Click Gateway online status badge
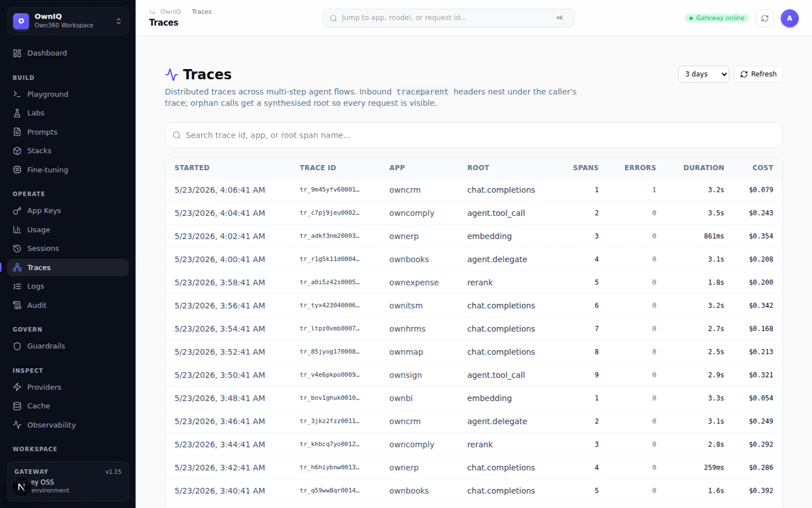 click(x=717, y=18)
